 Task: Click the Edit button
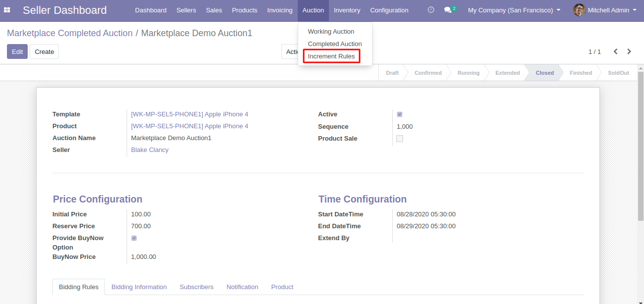point(17,51)
